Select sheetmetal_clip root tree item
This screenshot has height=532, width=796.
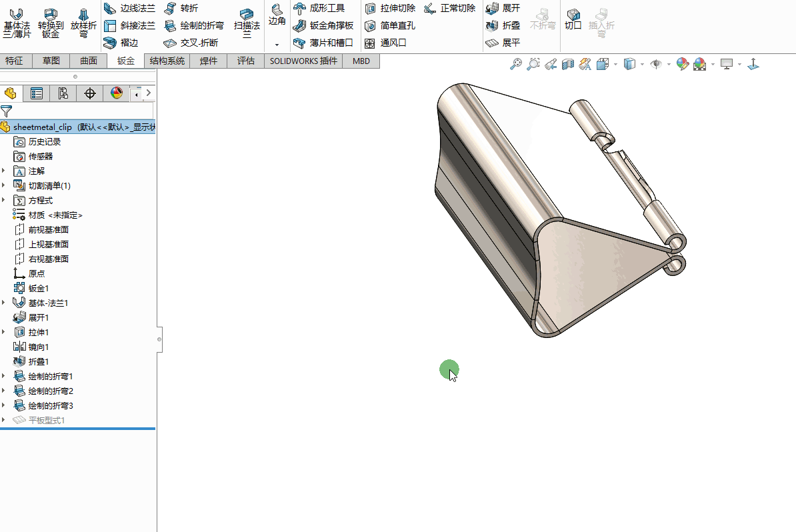pos(78,127)
